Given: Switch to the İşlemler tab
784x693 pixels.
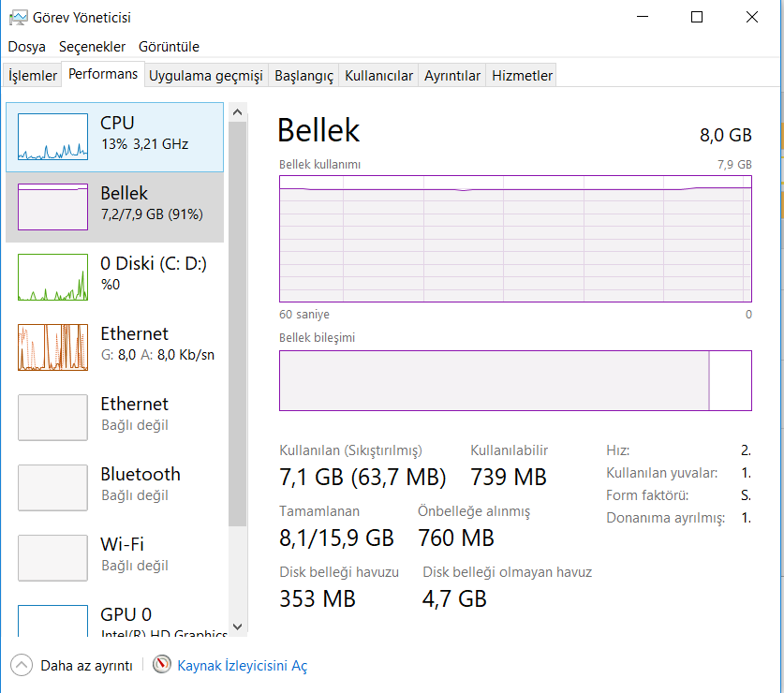Looking at the screenshot, I should (x=32, y=76).
